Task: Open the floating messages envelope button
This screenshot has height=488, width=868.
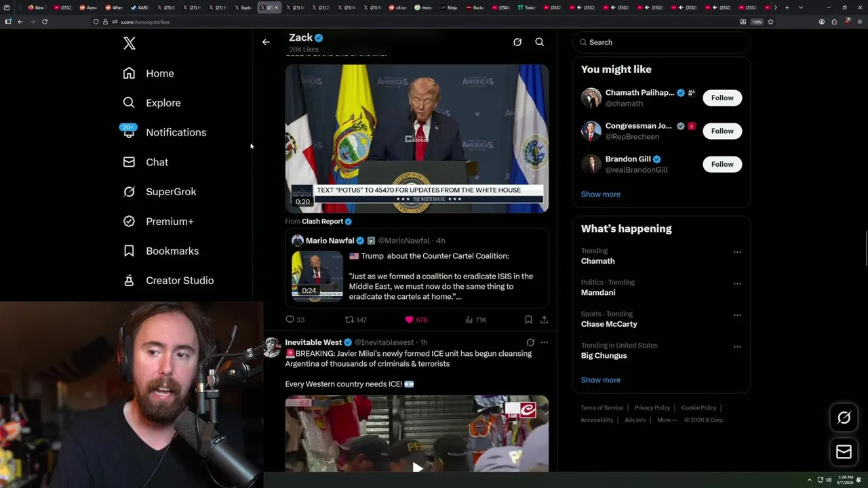Action: click(844, 452)
